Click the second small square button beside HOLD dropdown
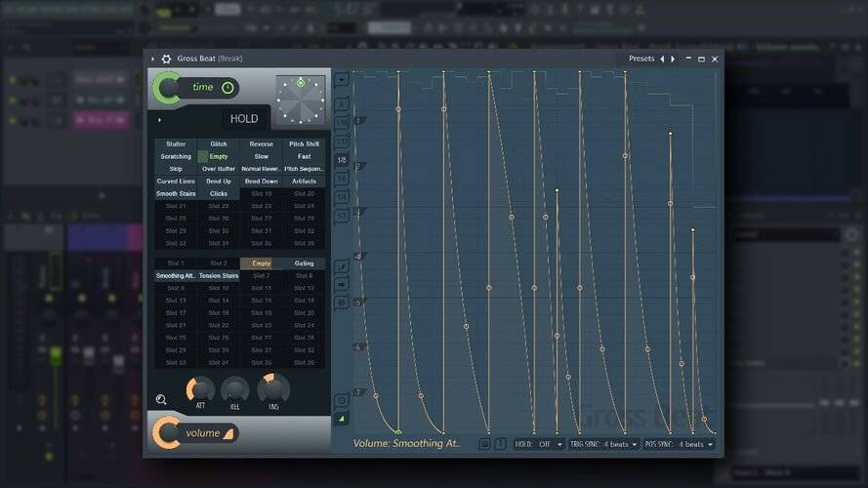 [x=500, y=444]
